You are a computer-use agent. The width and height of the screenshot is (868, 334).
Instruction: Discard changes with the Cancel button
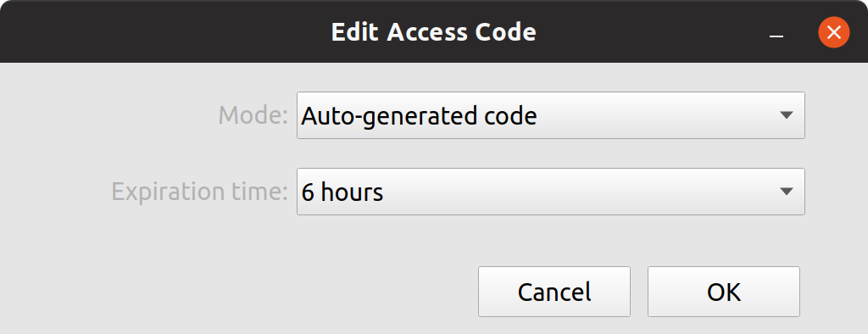[554, 292]
